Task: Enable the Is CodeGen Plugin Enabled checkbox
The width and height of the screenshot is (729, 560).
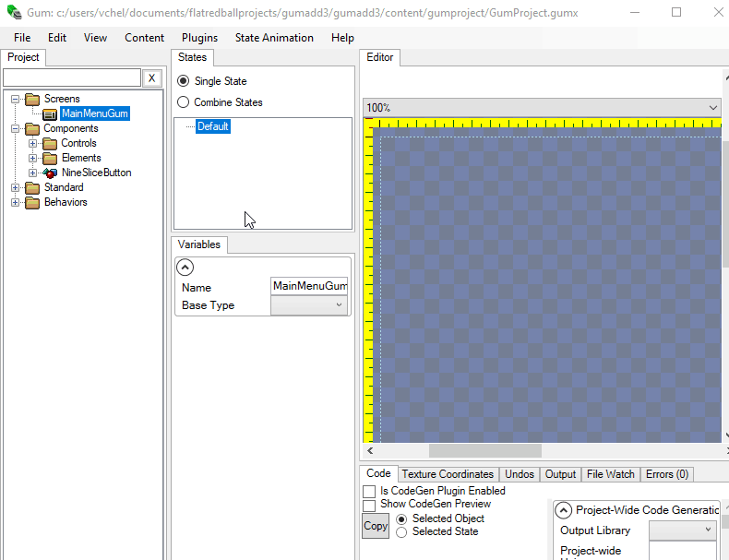Action: [369, 491]
